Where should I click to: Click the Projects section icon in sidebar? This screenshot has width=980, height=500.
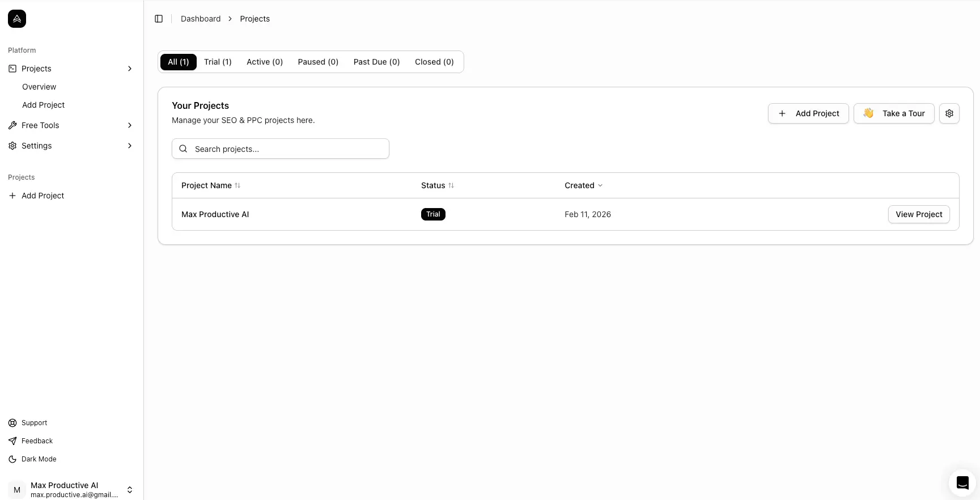click(12, 69)
